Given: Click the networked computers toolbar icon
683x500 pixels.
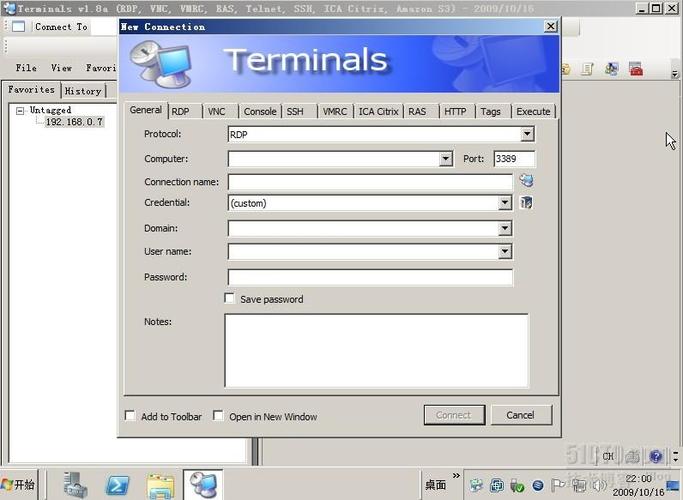Looking at the screenshot, I should 612,69.
